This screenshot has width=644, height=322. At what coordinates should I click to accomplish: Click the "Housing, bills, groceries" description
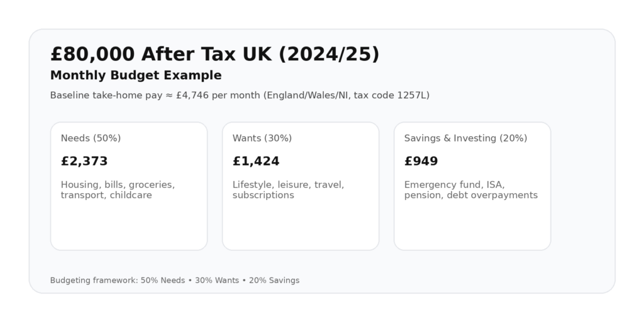click(118, 185)
